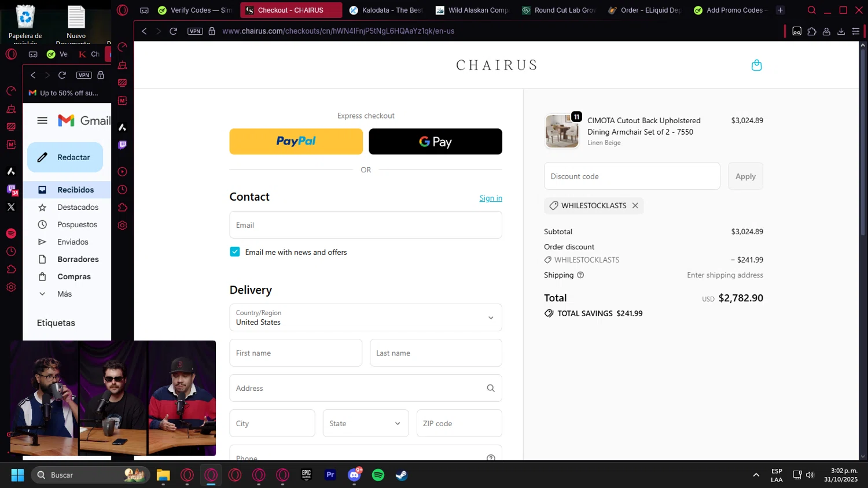Focus the Email input field
The image size is (868, 488).
pos(366,225)
